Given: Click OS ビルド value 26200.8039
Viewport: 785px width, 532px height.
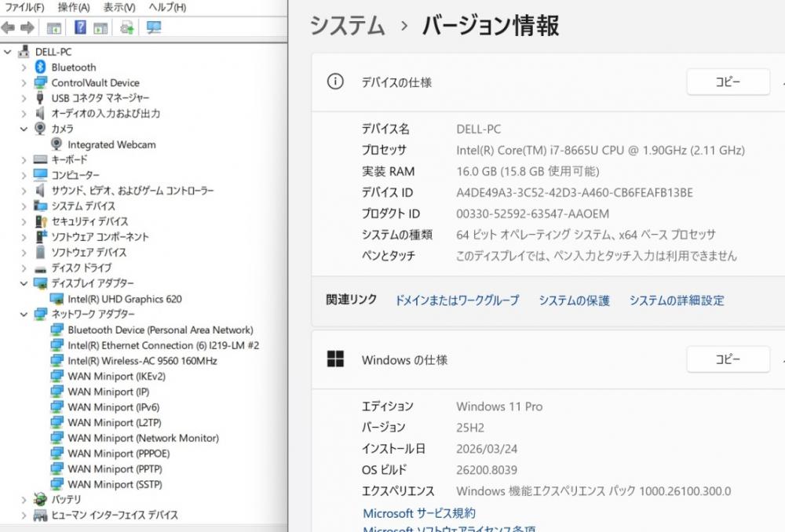Looking at the screenshot, I should pos(486,470).
